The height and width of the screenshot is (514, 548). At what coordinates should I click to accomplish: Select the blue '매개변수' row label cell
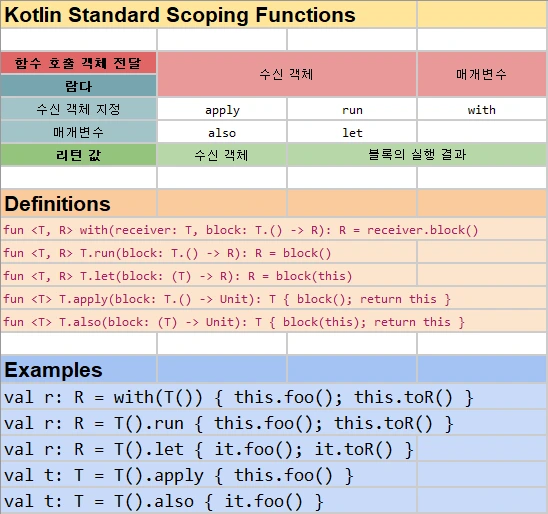[x=79, y=132]
